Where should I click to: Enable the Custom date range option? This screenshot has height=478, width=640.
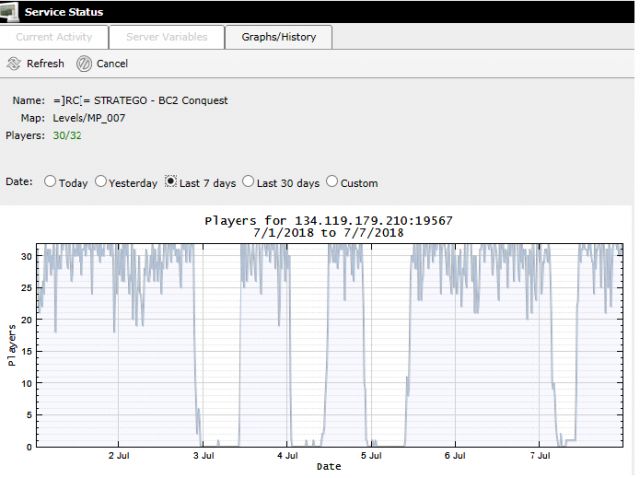pos(332,182)
